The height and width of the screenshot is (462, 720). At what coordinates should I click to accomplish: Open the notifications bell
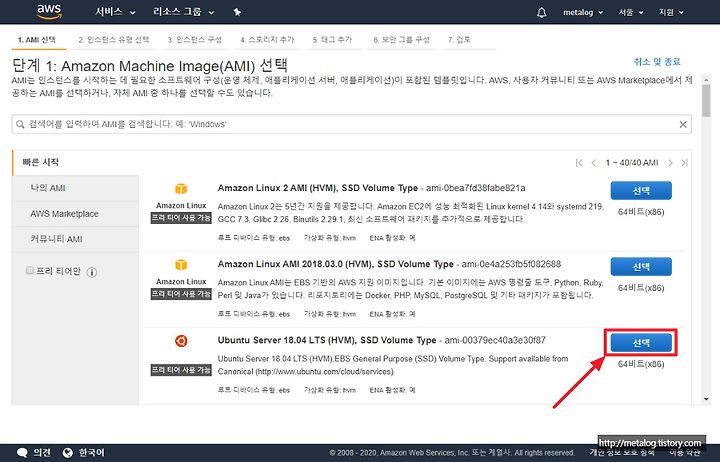[542, 12]
